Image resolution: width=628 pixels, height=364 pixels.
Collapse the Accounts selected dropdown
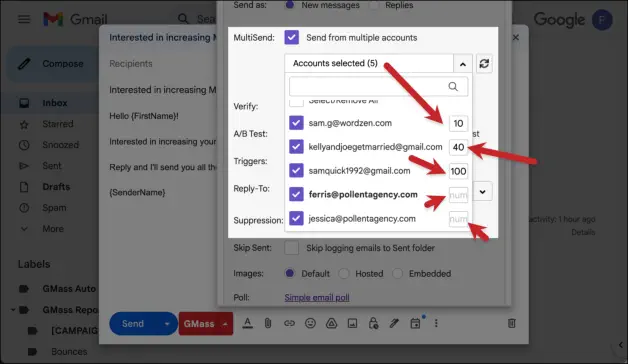pos(463,64)
